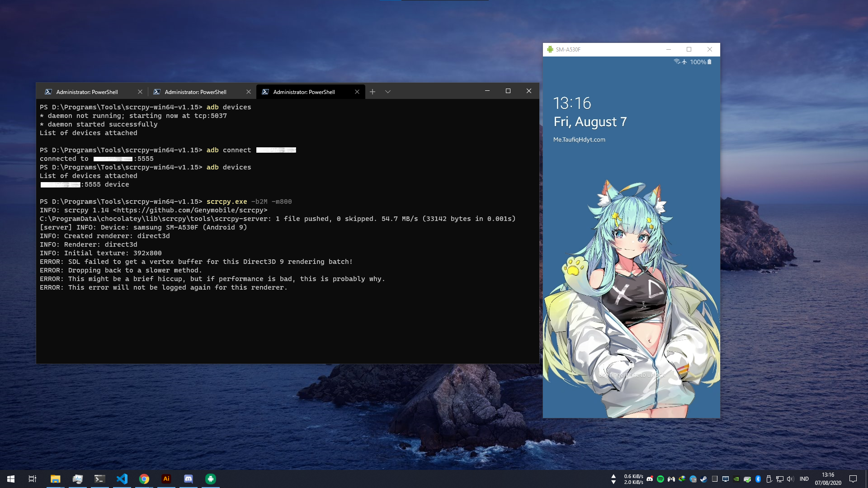The height and width of the screenshot is (488, 868).
Task: Switch to the first PowerShell tab
Action: point(87,92)
